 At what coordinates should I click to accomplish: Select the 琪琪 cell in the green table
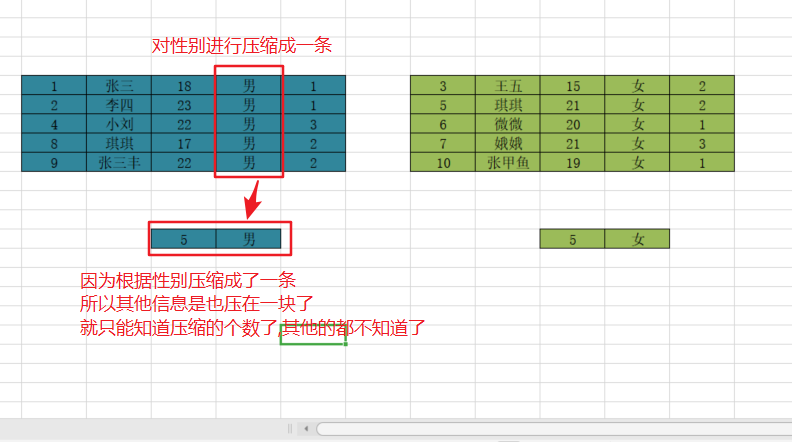(x=508, y=105)
